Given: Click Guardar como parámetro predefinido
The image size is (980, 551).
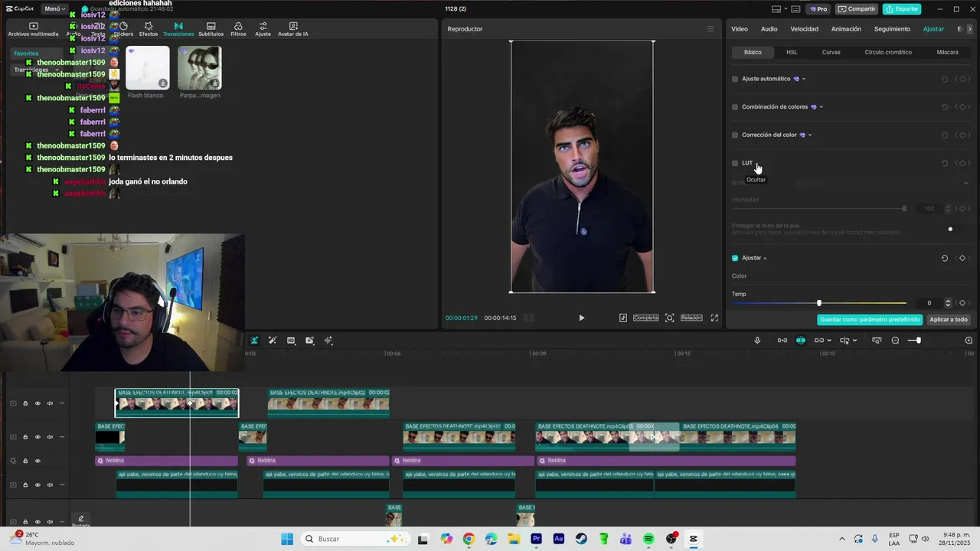Looking at the screenshot, I should [870, 319].
